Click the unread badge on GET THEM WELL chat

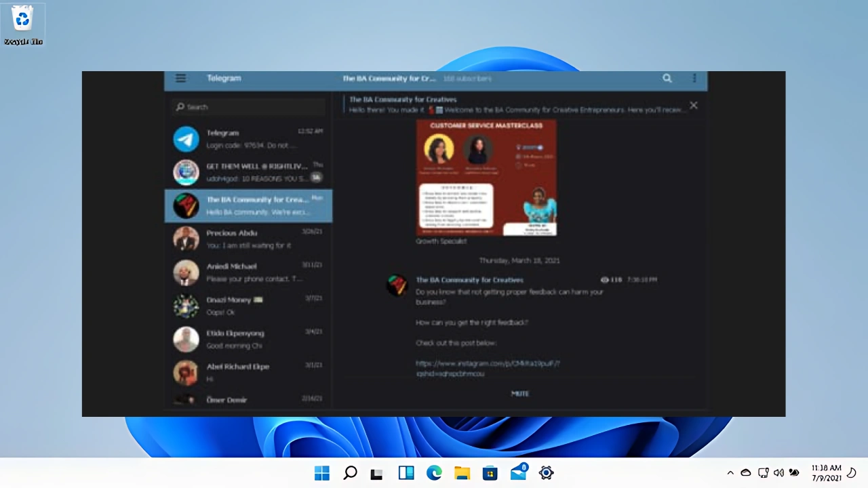(x=315, y=178)
